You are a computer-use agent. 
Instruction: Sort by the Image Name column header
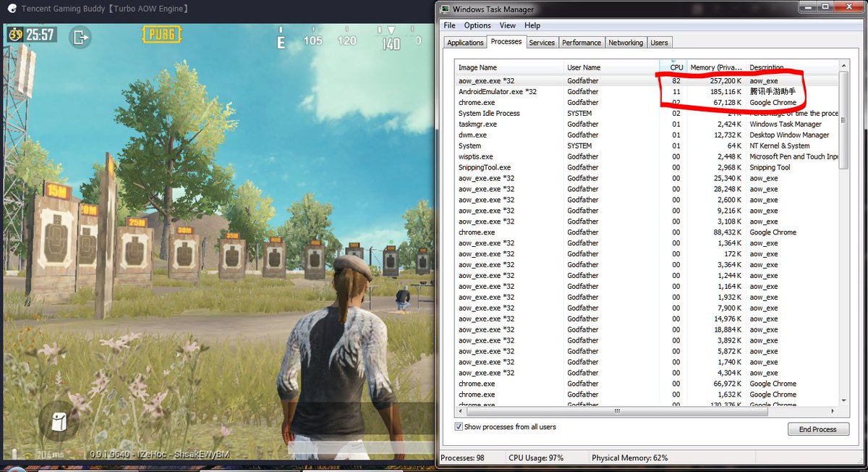click(509, 67)
